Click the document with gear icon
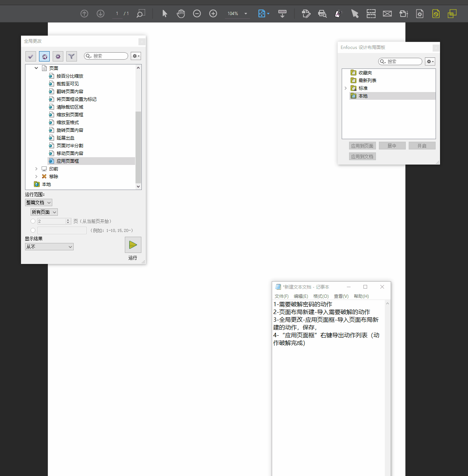 (420, 14)
